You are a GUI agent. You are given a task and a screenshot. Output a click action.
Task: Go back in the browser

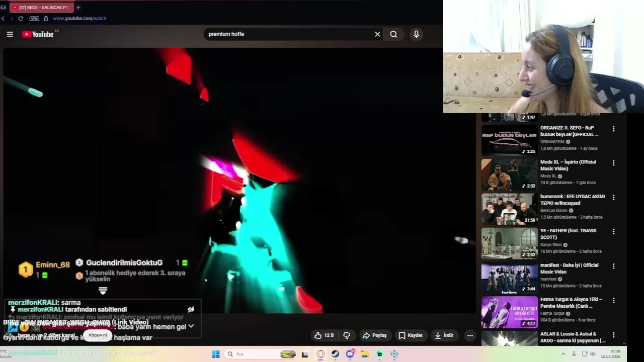tap(3, 19)
